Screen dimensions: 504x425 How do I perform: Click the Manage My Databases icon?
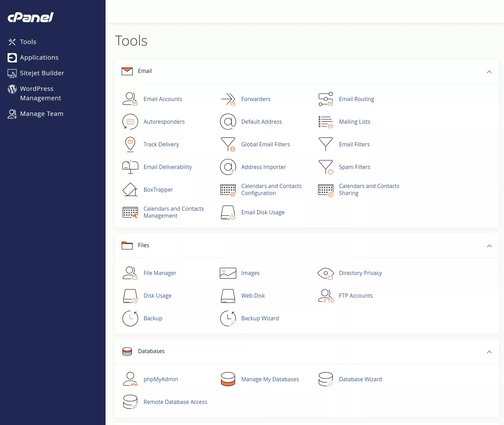228,379
